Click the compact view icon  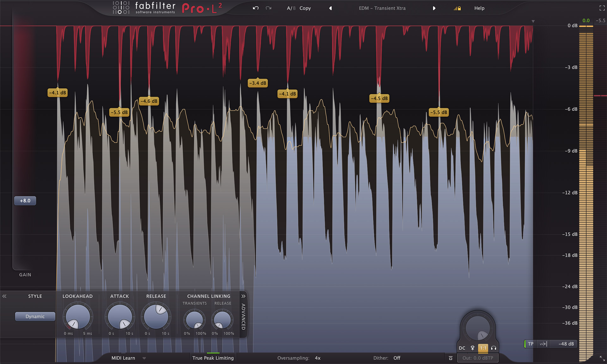tap(451, 358)
